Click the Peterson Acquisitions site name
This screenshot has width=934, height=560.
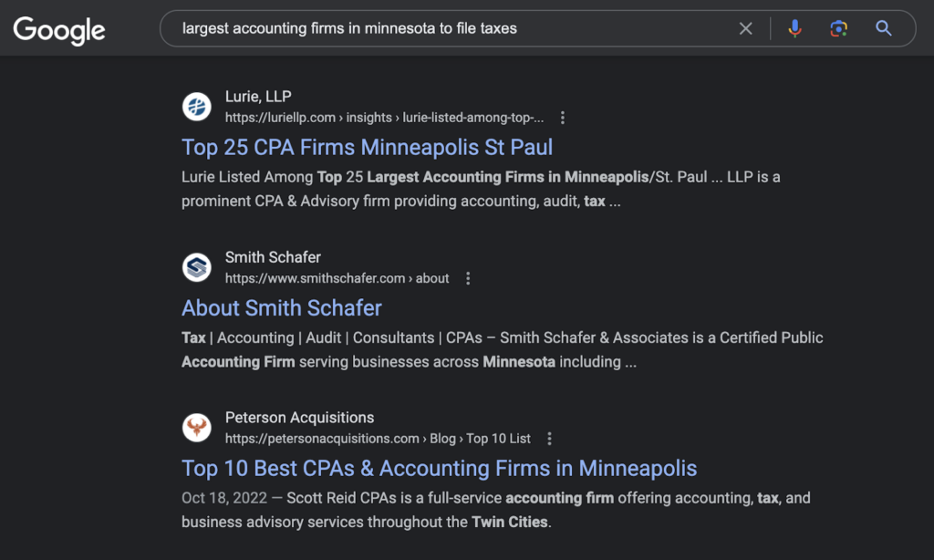(x=299, y=418)
